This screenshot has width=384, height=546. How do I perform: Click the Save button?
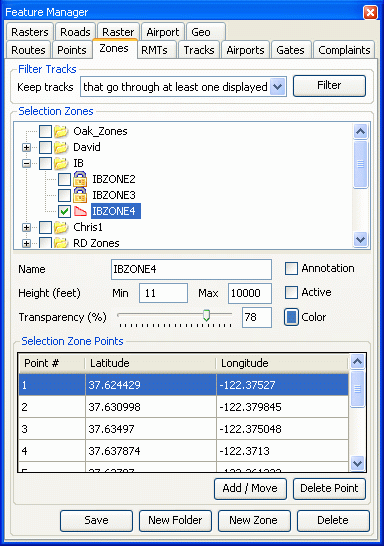[x=96, y=521]
